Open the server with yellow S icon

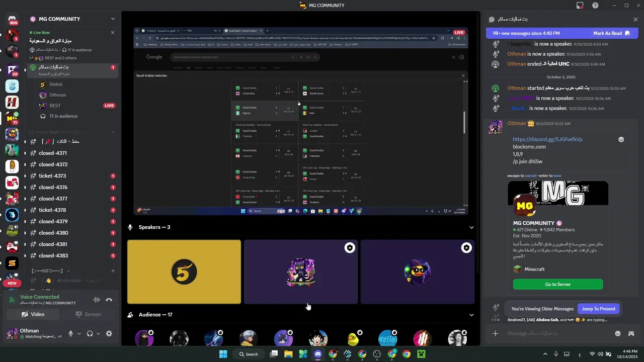[x=12, y=263]
